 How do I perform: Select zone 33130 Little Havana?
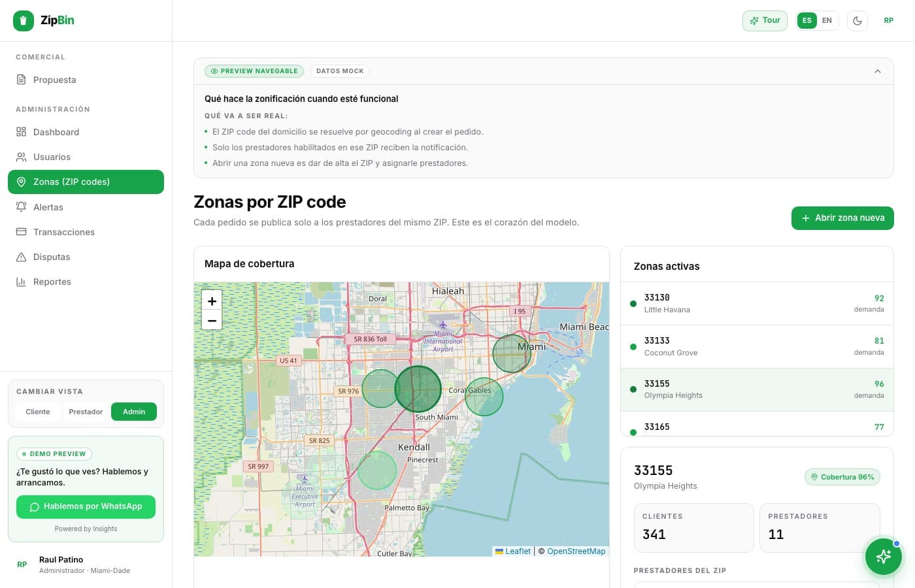click(757, 304)
